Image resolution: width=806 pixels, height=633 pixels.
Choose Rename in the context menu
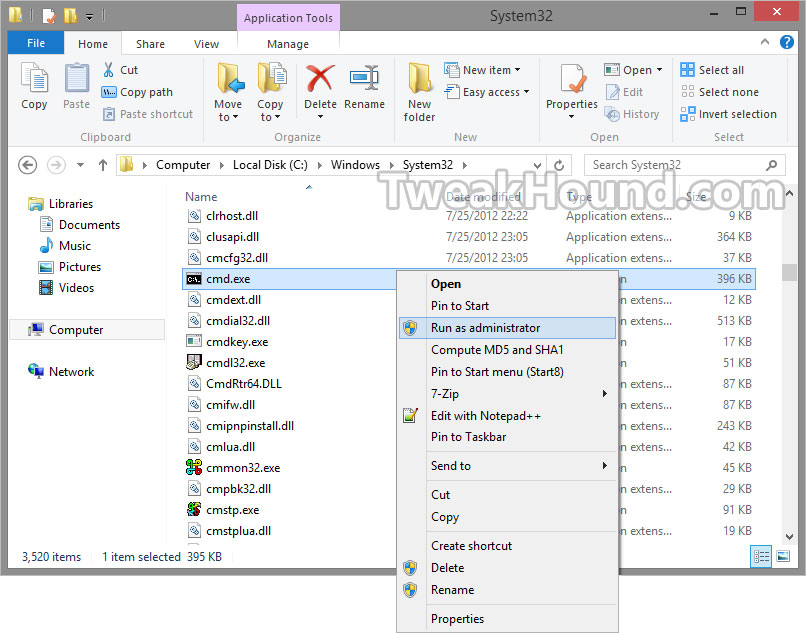507,590
